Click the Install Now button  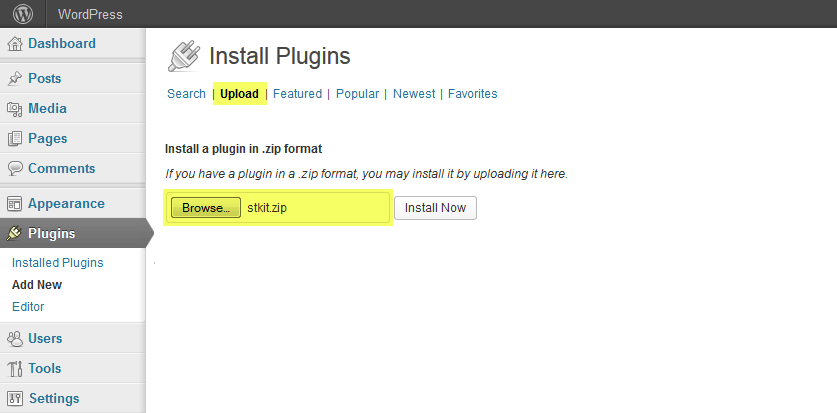[435, 208]
